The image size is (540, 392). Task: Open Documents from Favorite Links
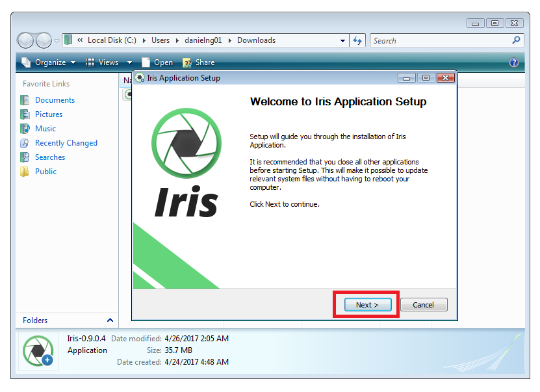[55, 100]
